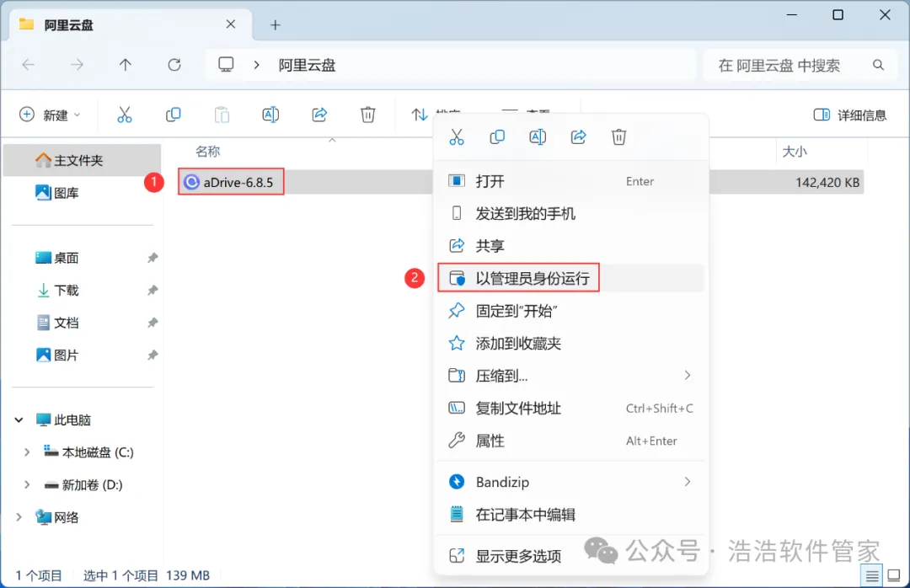The height and width of the screenshot is (588, 910).
Task: Choose 固定到"开始" menu item
Action: coord(571,311)
